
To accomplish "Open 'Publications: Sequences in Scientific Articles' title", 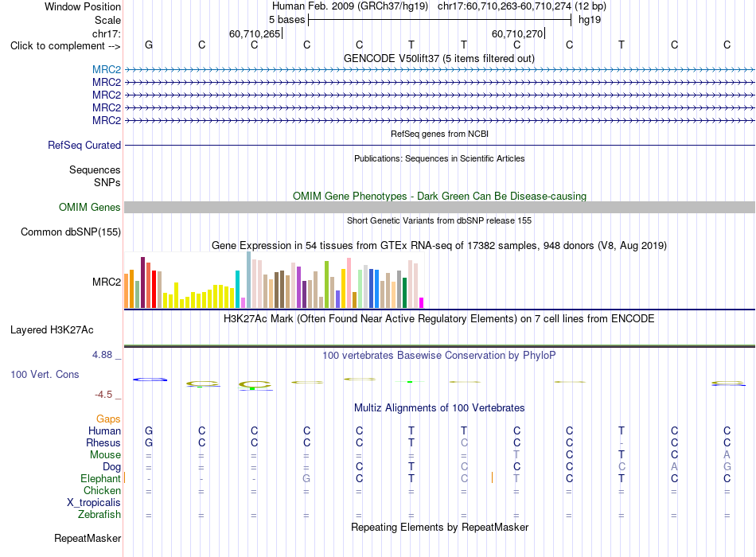I will pos(439,158).
